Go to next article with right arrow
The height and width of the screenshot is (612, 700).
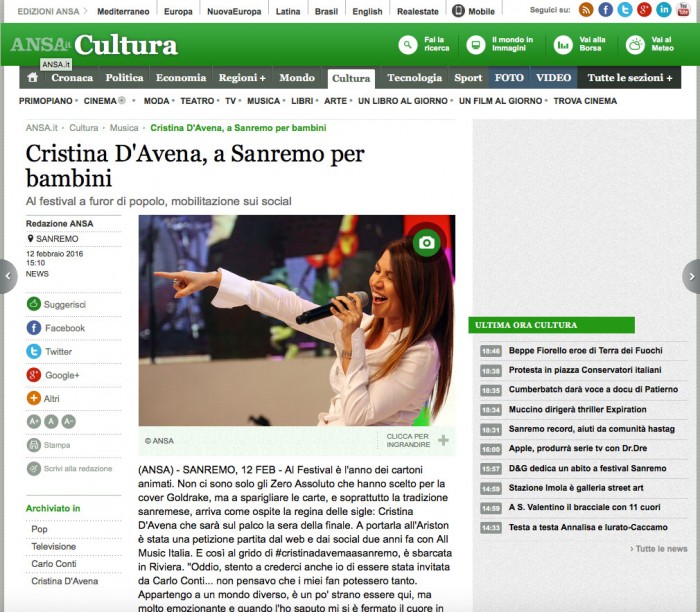point(690,276)
